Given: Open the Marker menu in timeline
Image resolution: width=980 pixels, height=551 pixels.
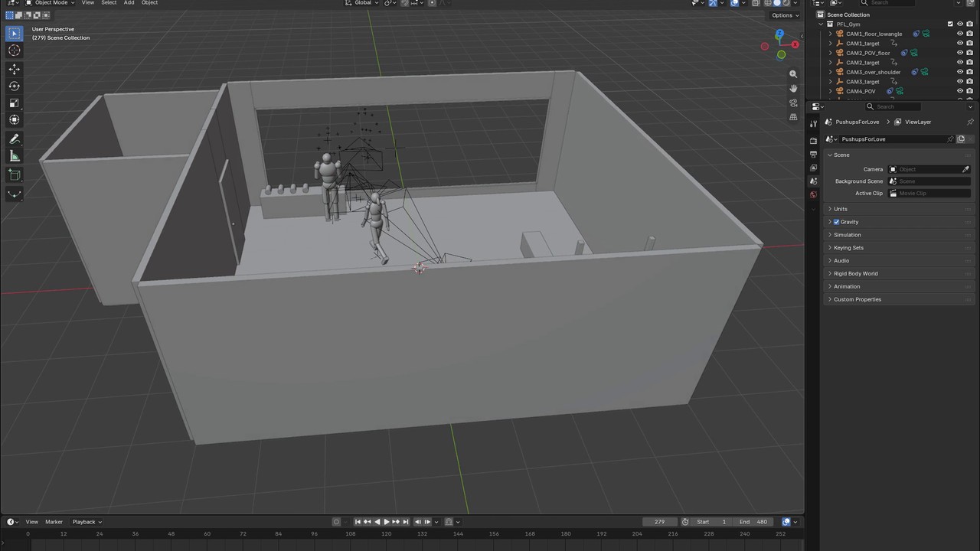Looking at the screenshot, I should tap(54, 522).
